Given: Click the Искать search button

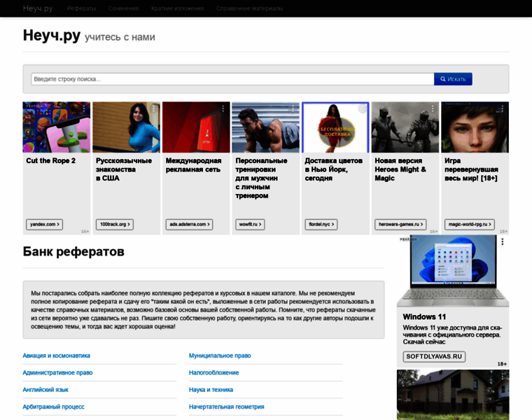Looking at the screenshot, I should coord(453,79).
